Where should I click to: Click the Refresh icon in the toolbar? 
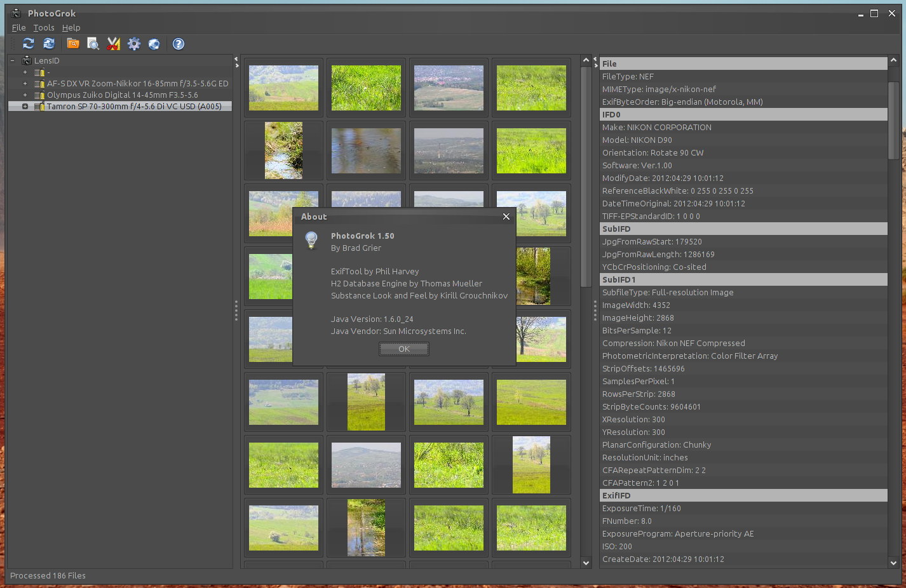pos(29,44)
